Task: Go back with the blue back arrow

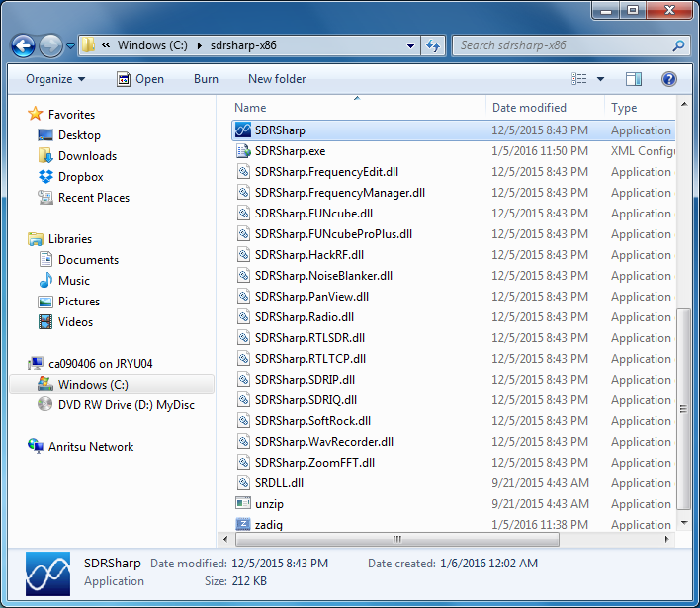Action: tap(23, 45)
